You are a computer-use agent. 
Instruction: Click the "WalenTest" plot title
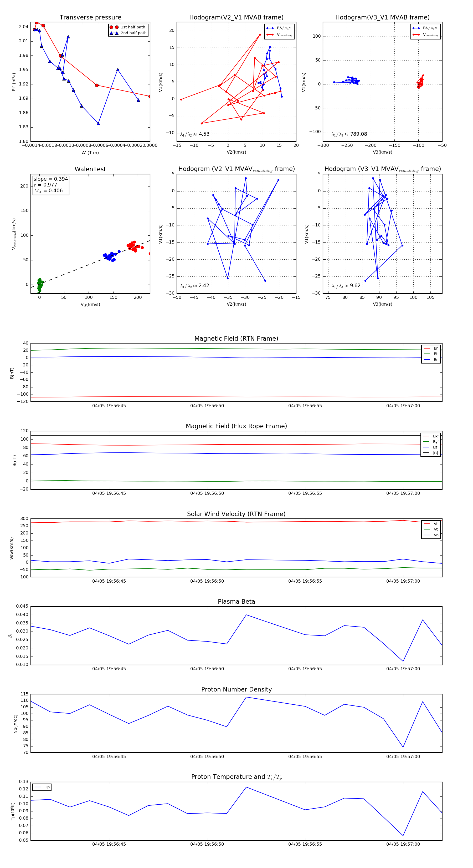click(x=90, y=169)
